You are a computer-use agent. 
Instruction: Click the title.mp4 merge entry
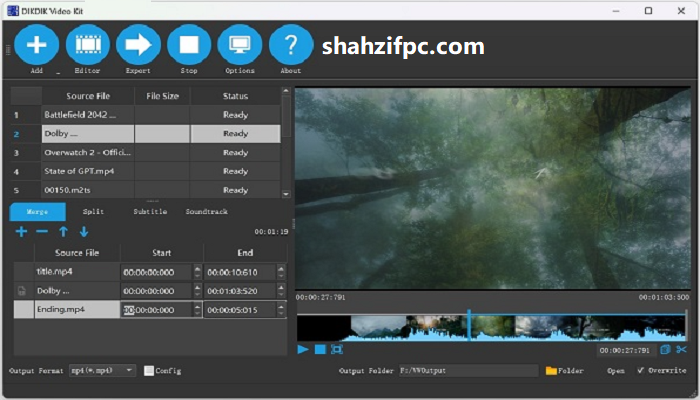click(77, 271)
